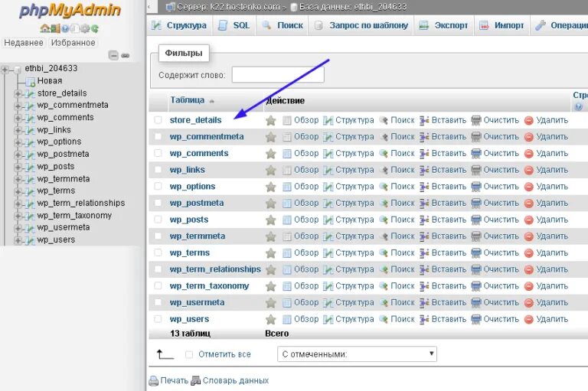The width and height of the screenshot is (588, 391).
Task: Click the Печать link
Action: [x=175, y=380]
